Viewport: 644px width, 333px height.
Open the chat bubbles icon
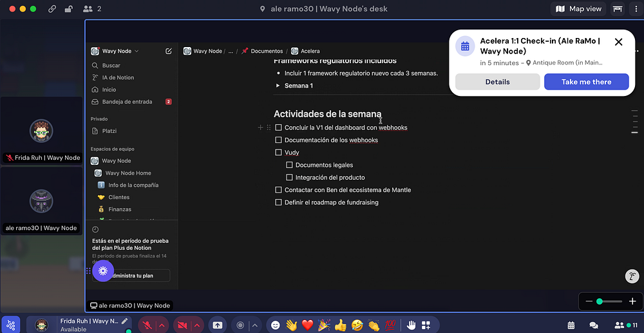(x=594, y=325)
